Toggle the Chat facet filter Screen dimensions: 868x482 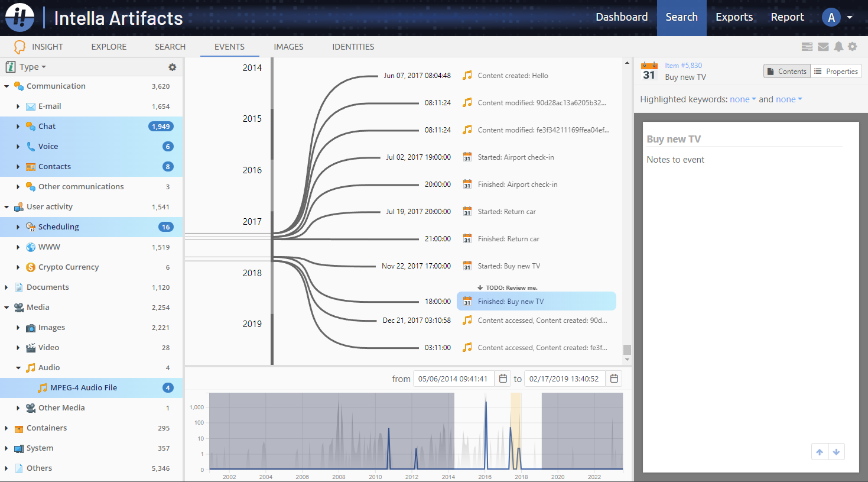(x=47, y=127)
